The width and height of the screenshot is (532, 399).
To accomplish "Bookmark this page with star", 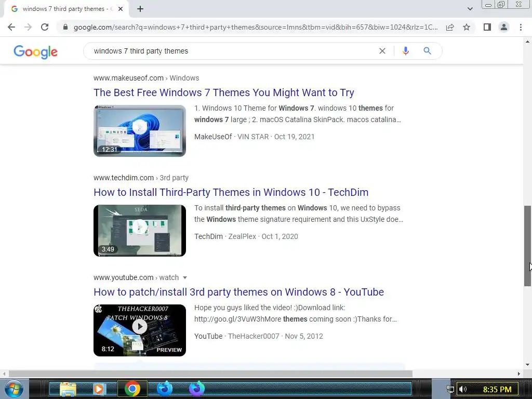I will [x=467, y=27].
